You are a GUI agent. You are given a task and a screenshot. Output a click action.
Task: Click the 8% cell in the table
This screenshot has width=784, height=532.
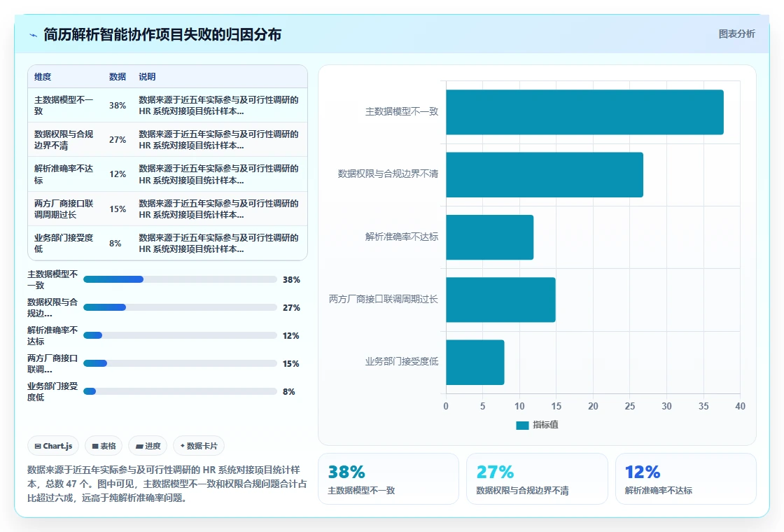(x=115, y=244)
